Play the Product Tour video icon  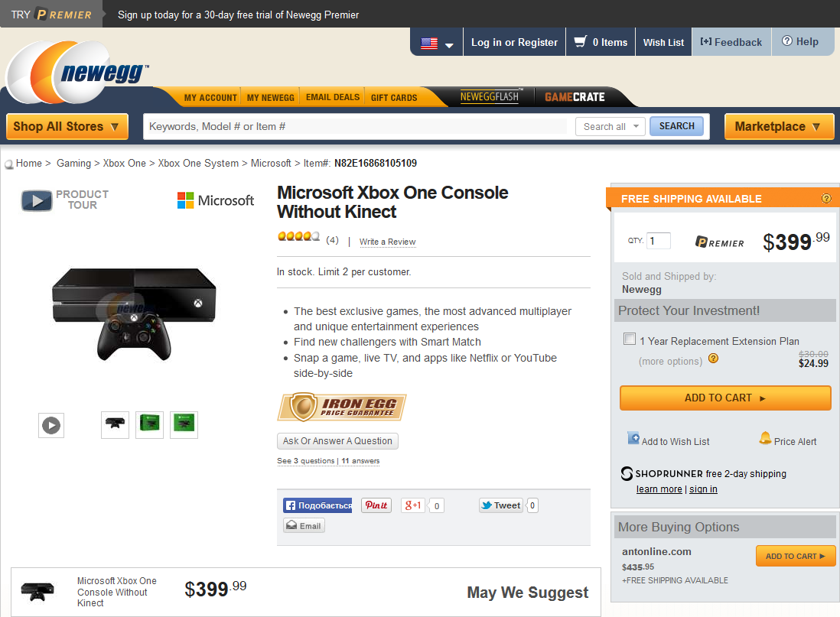[x=37, y=201]
